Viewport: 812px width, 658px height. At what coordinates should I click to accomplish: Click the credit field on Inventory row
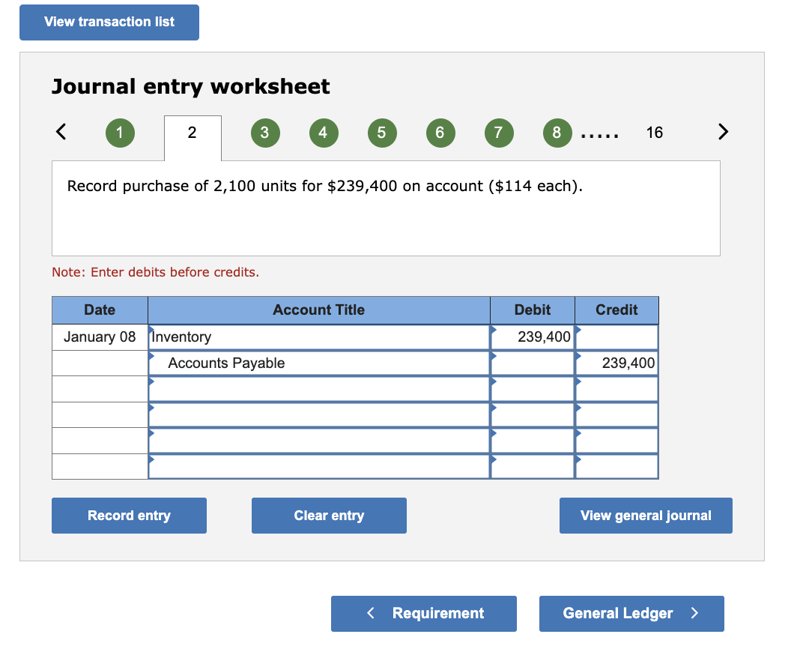(x=616, y=337)
